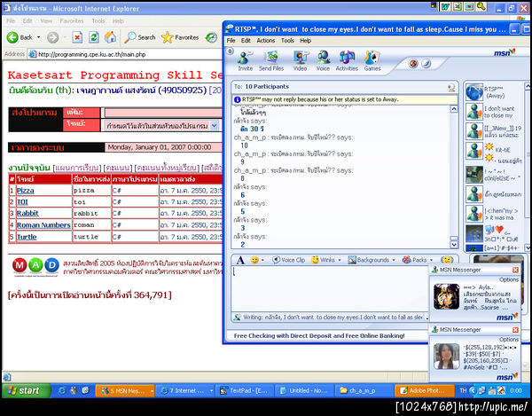
Task: Open the TOI problem link
Action: coord(22,202)
